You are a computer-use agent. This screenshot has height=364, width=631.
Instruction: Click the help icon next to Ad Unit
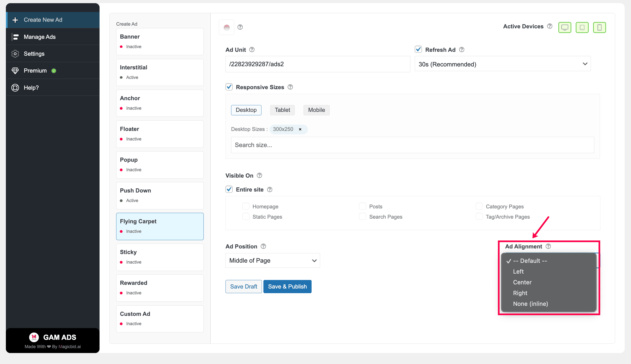click(252, 50)
